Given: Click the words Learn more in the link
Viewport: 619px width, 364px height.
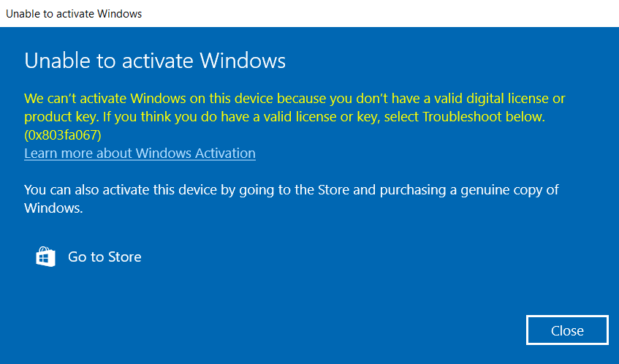Looking at the screenshot, I should pos(58,153).
